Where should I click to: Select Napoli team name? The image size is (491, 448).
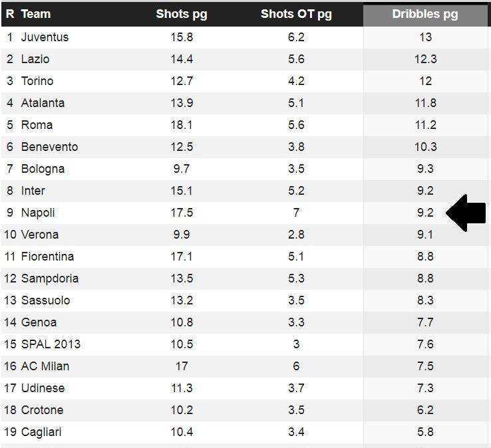pos(38,213)
